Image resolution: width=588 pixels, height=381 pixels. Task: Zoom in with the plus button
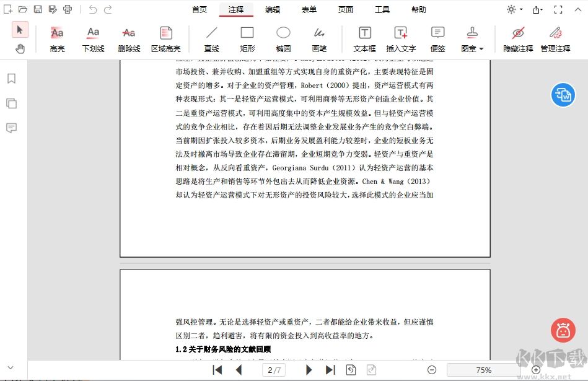click(536, 370)
